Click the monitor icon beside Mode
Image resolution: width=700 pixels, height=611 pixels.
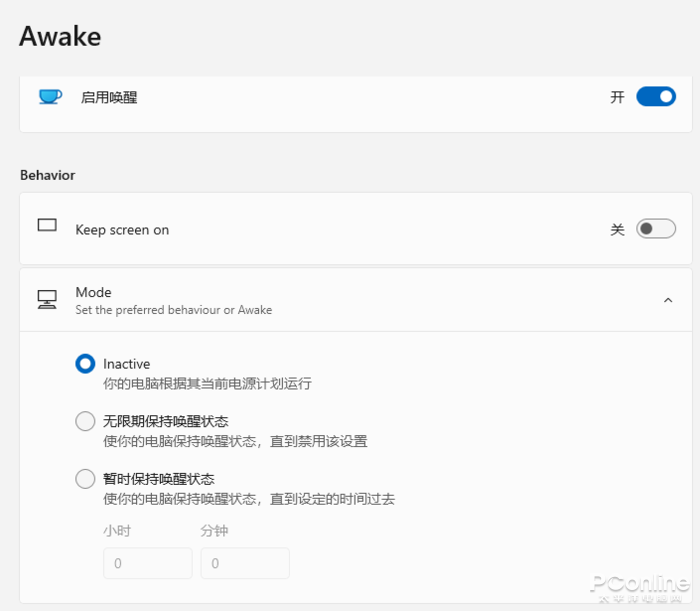47,299
